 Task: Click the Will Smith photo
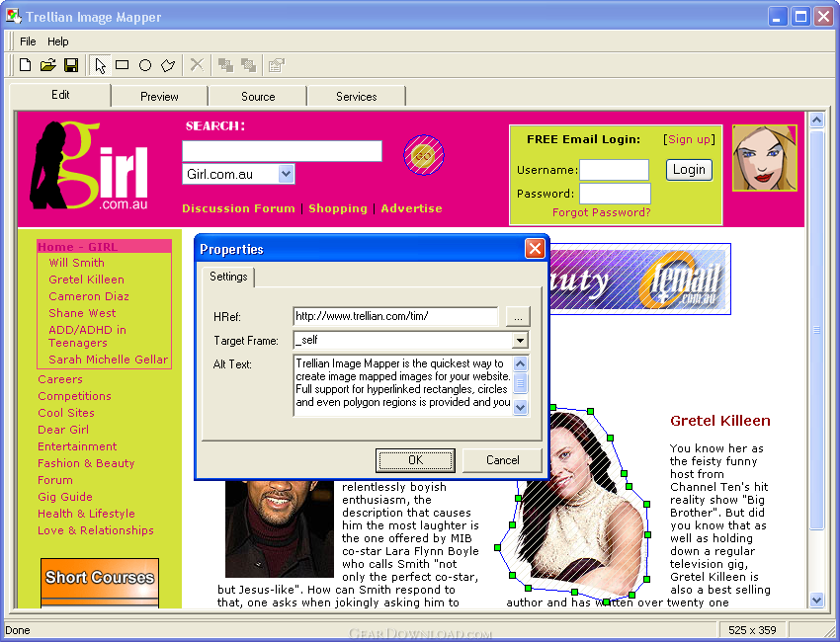[279, 528]
